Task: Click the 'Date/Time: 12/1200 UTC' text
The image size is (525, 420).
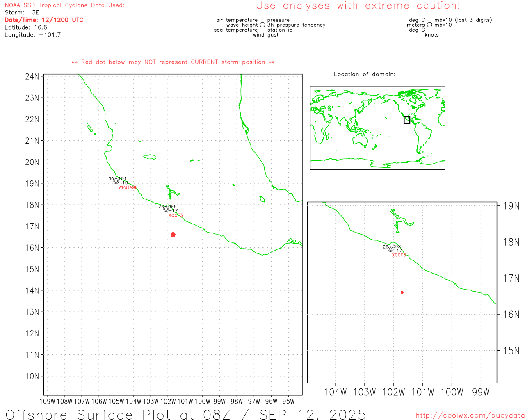Action: tap(44, 20)
